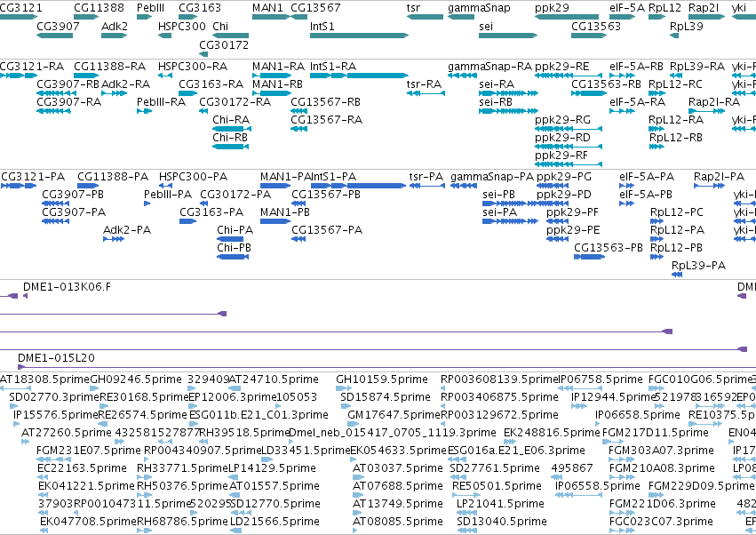Select the IntS1-RA transcript label

[x=333, y=66]
